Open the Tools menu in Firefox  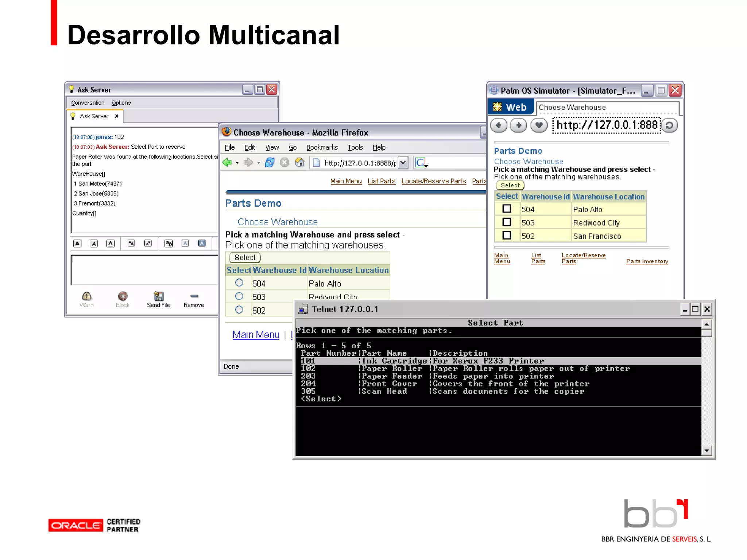coord(355,147)
